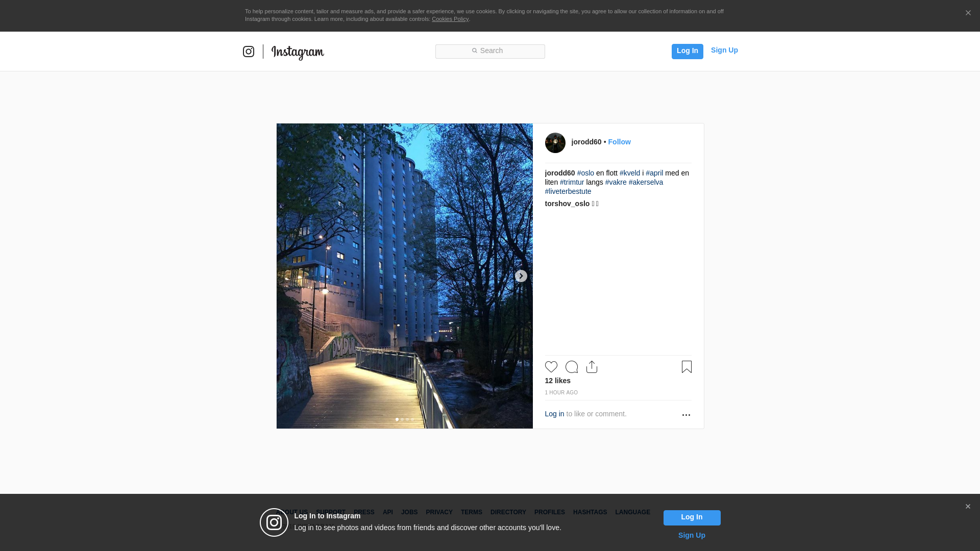Click the Search input field
The height and width of the screenshot is (551, 980).
coord(490,51)
